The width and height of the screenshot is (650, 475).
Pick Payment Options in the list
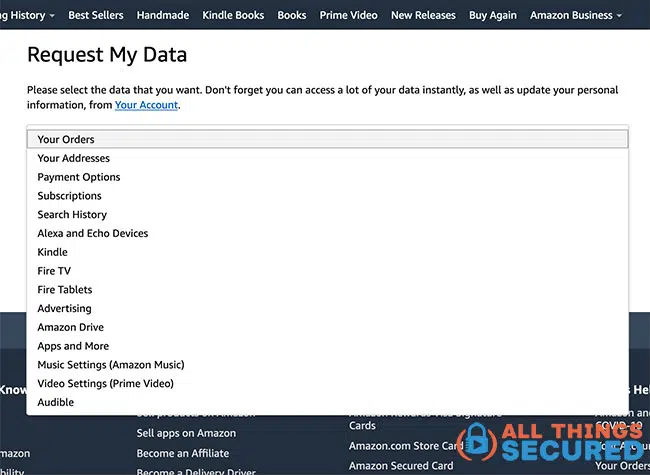[x=78, y=177]
